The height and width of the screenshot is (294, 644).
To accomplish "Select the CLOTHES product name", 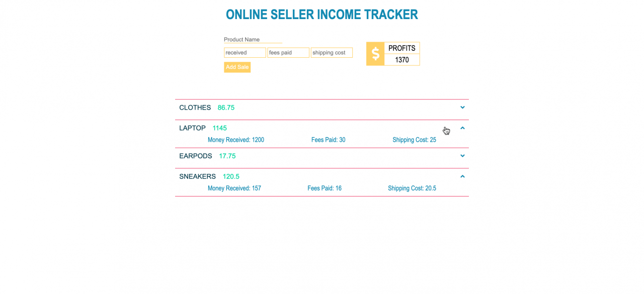I will click(195, 108).
